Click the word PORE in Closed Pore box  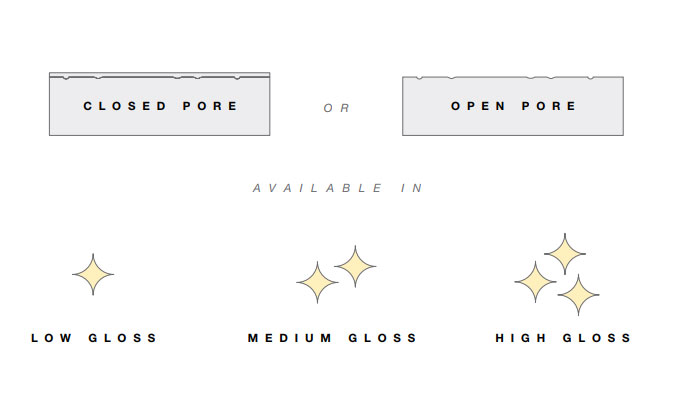(x=212, y=106)
